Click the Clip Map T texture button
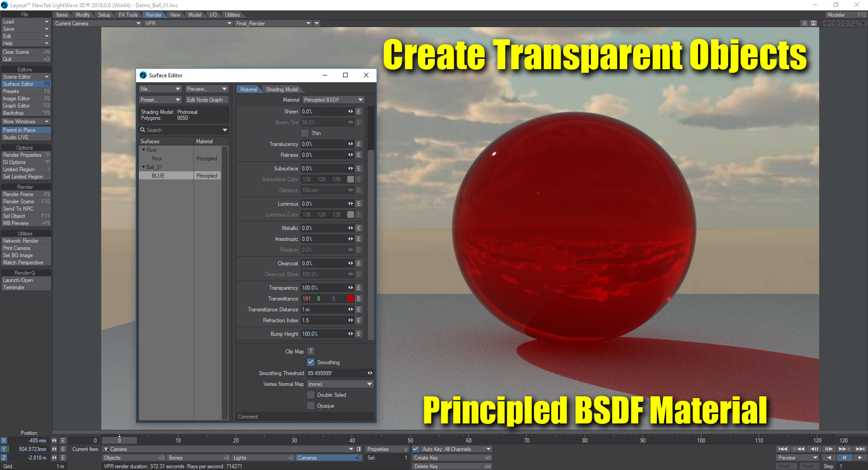Viewport: 868px width, 470px height. pos(311,351)
